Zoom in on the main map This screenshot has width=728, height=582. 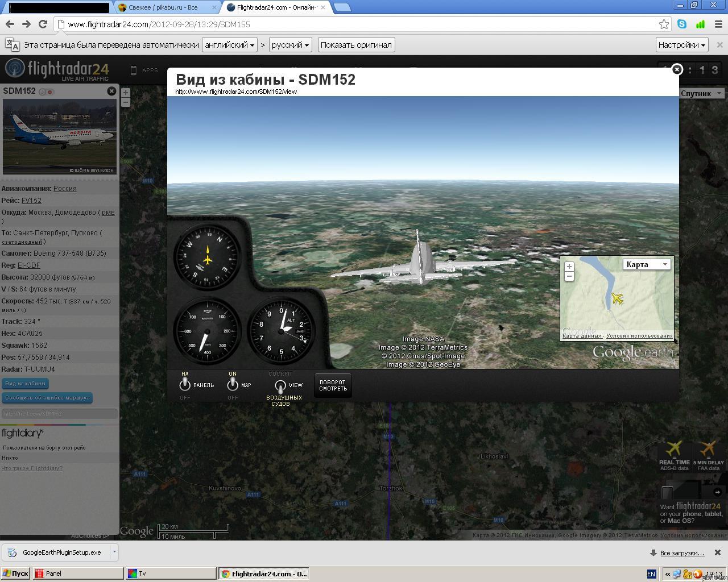[126, 93]
